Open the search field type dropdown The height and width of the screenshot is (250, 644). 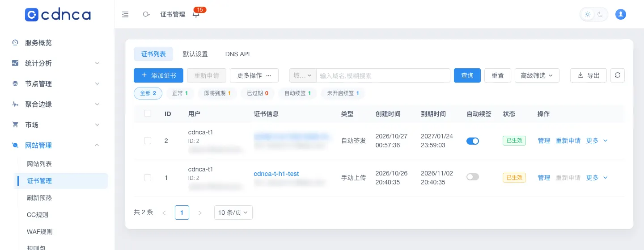tap(303, 75)
